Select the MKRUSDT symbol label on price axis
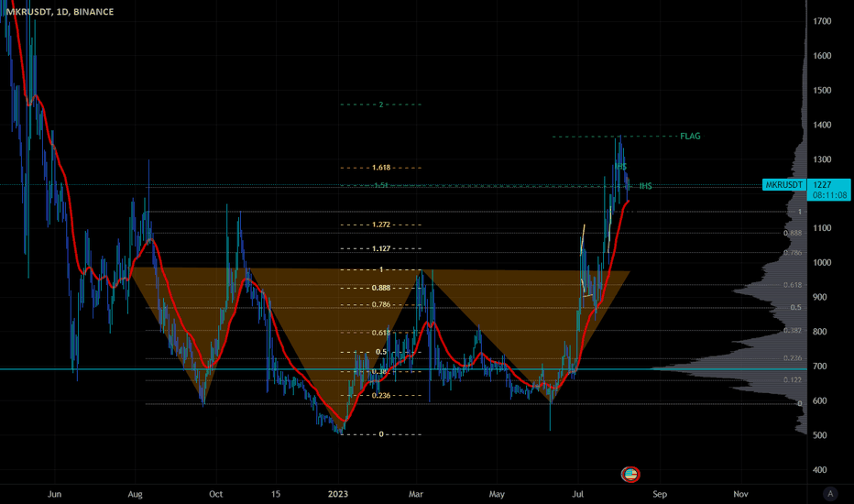854x504 pixels. point(783,185)
